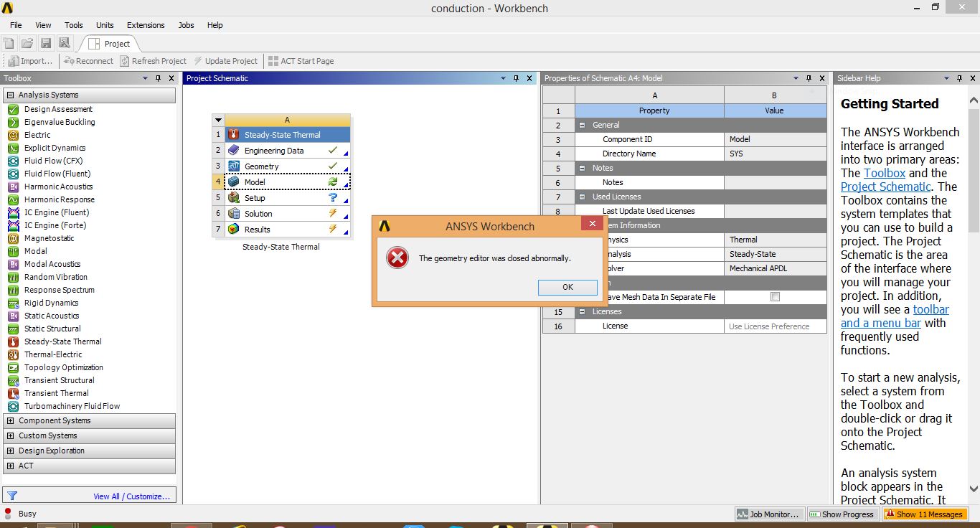Select the Design Assessment system icon
Screen dimensions: 980x528
pos(13,109)
